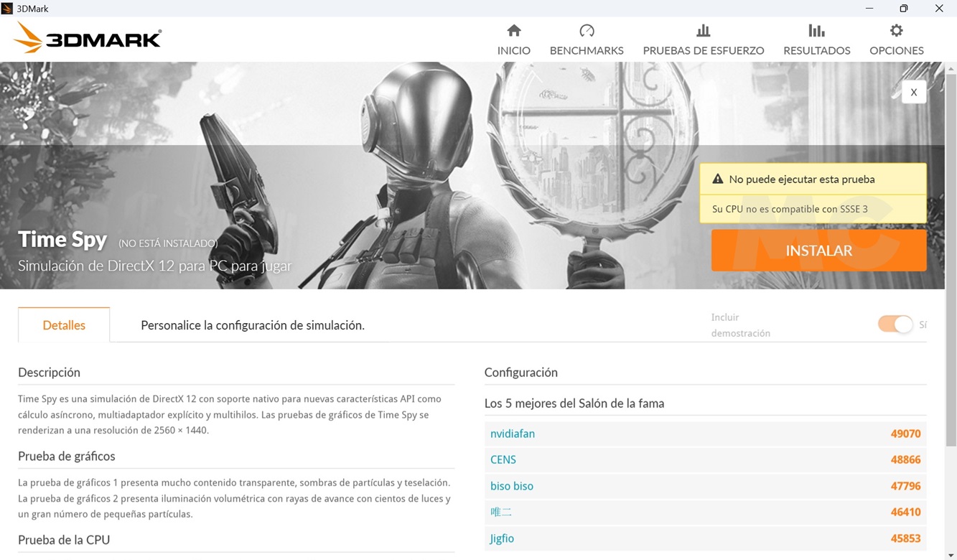Open biso biso leaderboard entry
Image resolution: width=957 pixels, height=560 pixels.
[x=512, y=486]
